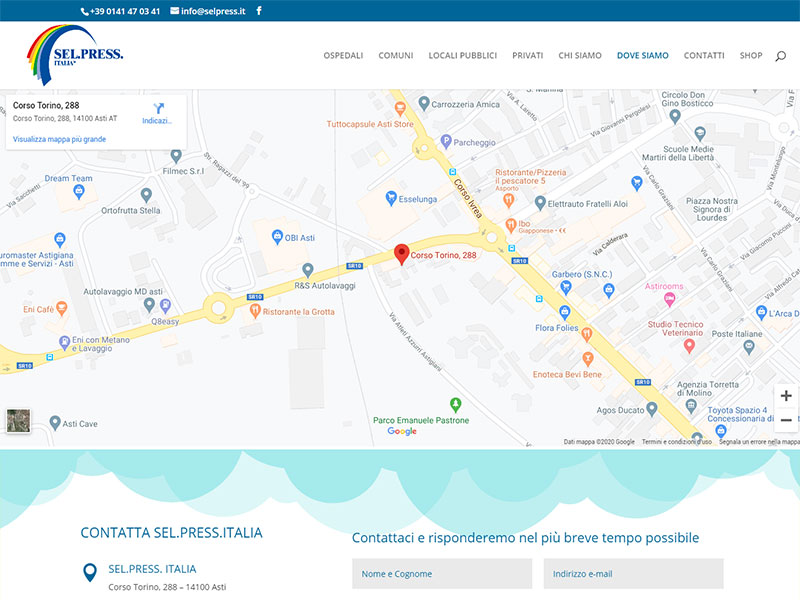Image resolution: width=800 pixels, height=600 pixels.
Task: Click the Elettrauto Fratelli Aloi marker
Action: point(540,203)
